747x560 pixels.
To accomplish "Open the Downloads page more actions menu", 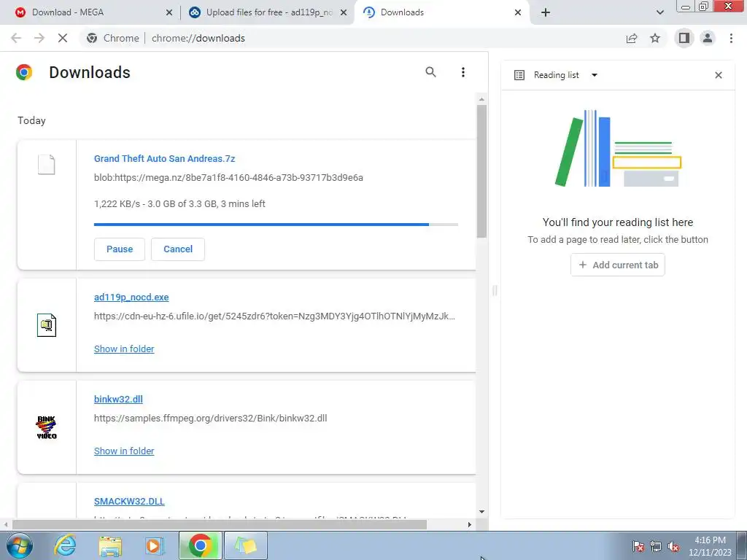I will [x=462, y=72].
